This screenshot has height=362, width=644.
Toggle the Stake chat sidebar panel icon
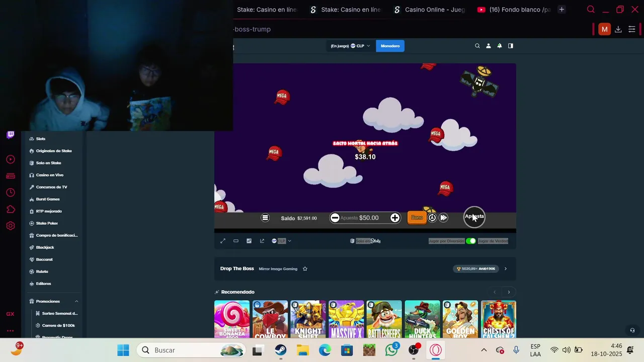tap(511, 46)
